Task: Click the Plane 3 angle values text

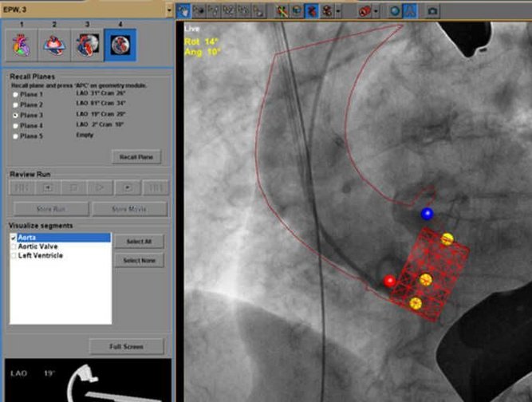Action: [x=100, y=114]
